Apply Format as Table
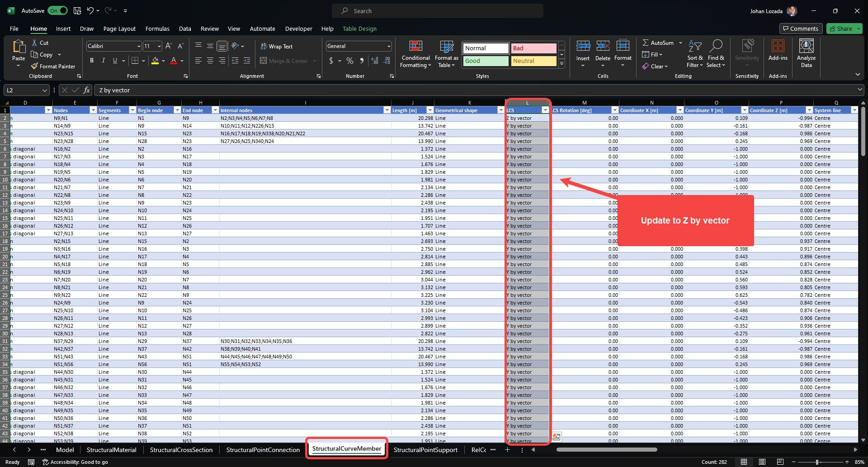Image resolution: width=868 pixels, height=467 pixels. [446, 53]
